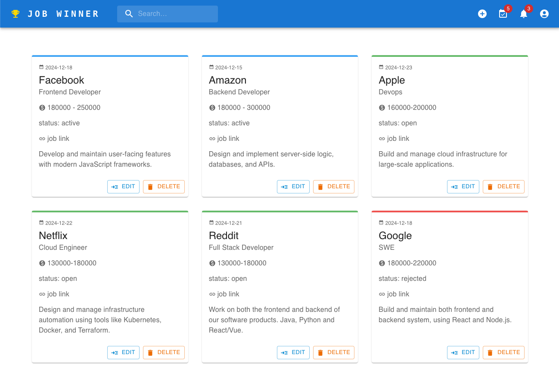Delete the Netflix job card
The width and height of the screenshot is (559, 392).
click(164, 352)
